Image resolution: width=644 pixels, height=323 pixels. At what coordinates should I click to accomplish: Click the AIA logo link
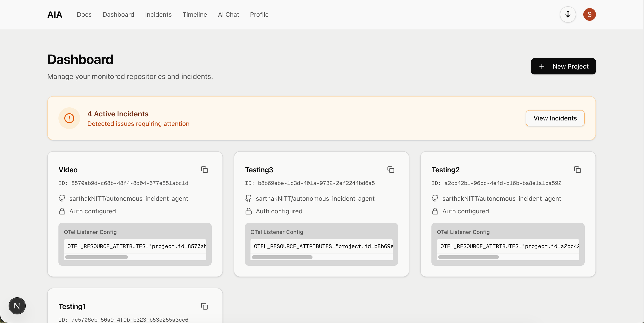[55, 14]
